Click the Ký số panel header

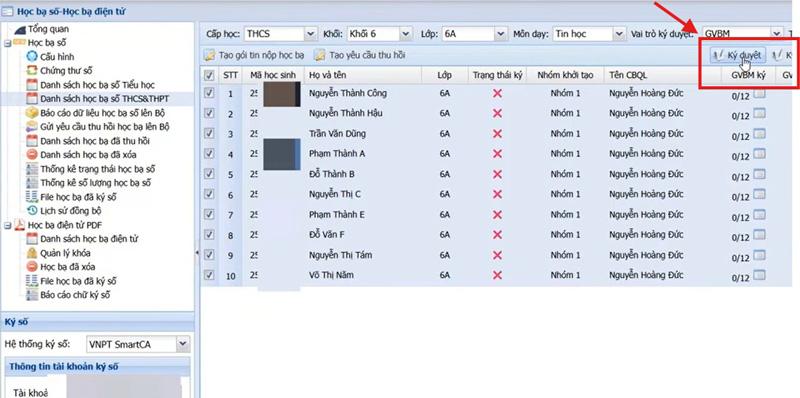coord(97,321)
